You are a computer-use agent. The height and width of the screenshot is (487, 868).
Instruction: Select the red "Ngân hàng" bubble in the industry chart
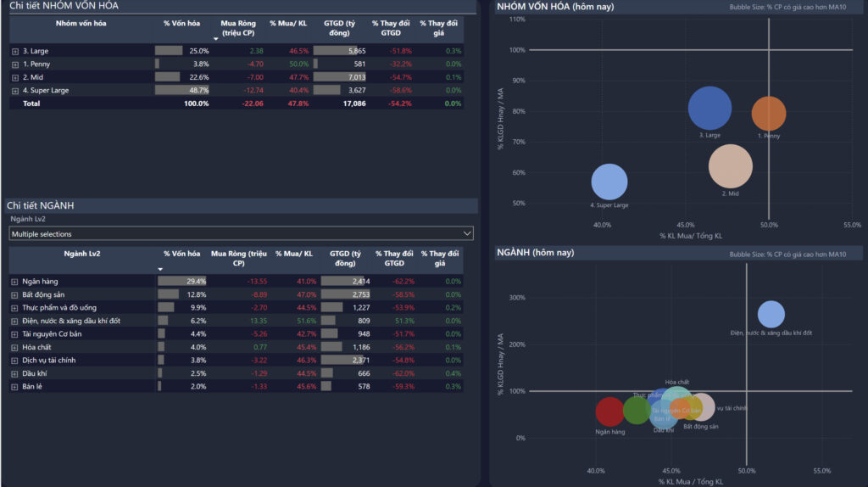(610, 411)
